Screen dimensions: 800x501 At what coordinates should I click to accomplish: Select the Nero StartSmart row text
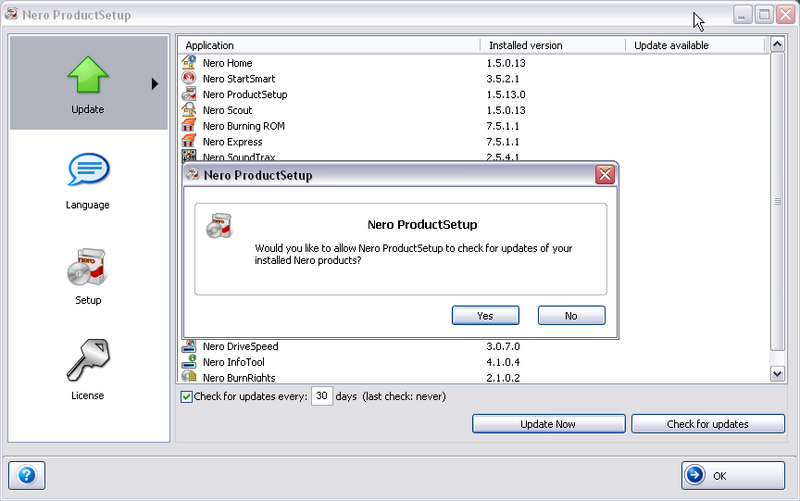click(239, 79)
